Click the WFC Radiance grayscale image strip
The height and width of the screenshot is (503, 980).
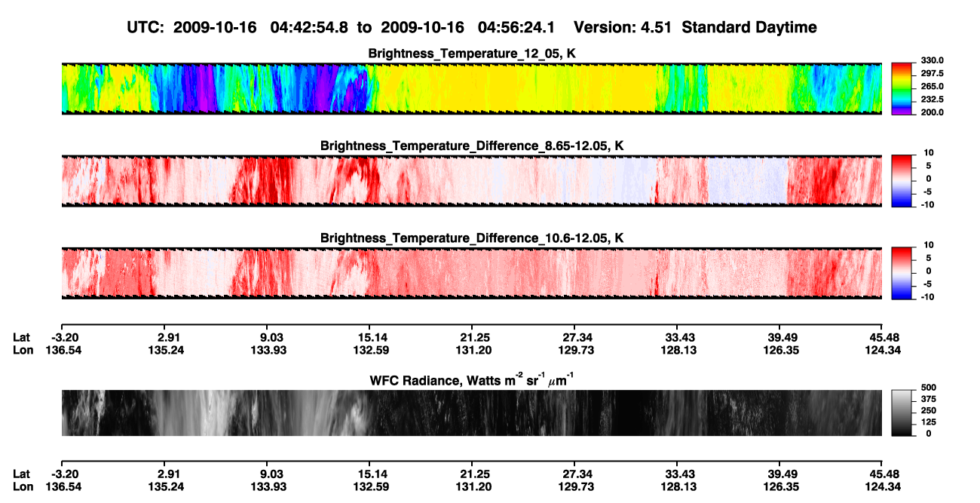click(x=471, y=413)
